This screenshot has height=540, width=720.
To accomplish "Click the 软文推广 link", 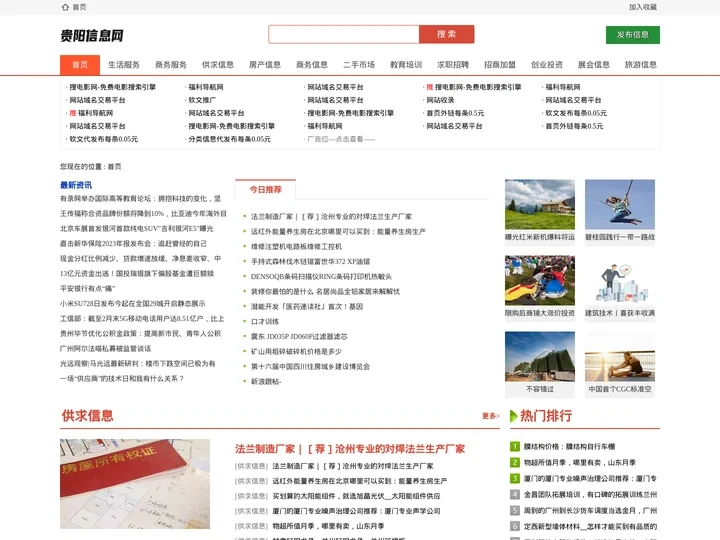I will coord(202,100).
